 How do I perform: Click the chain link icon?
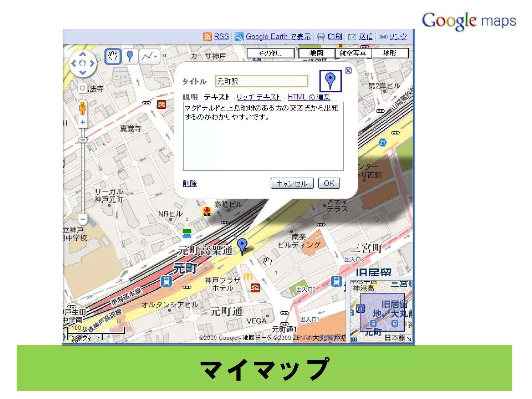coord(383,37)
